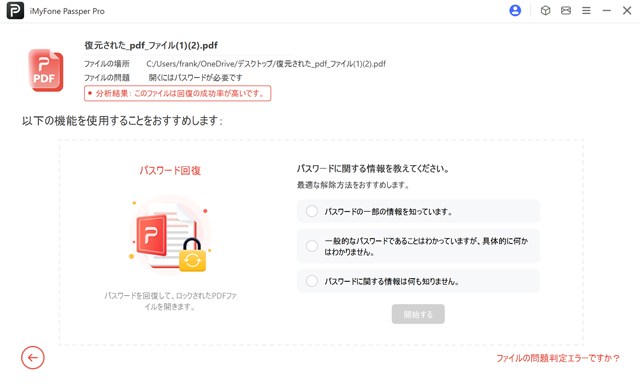
Task: Open 'ファイルの問題判定エラーですか？' link
Action: pos(558,358)
